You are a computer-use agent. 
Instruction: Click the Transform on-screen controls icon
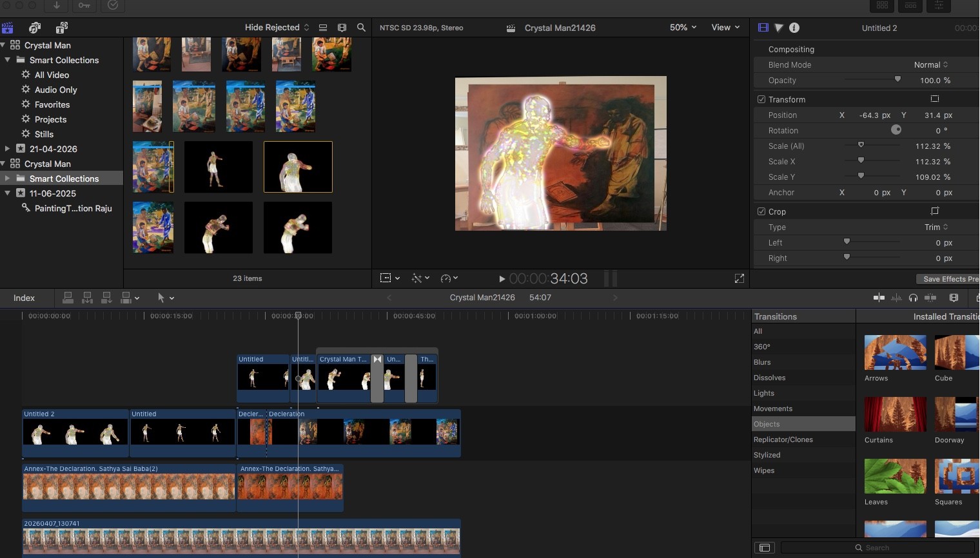click(x=935, y=99)
